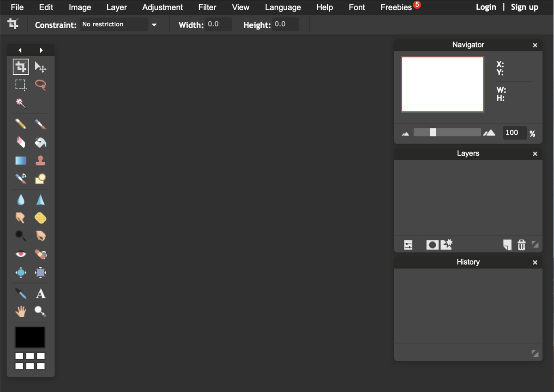Open the Adjustment menu
Viewport: 554px width, 392px height.
(x=163, y=7)
